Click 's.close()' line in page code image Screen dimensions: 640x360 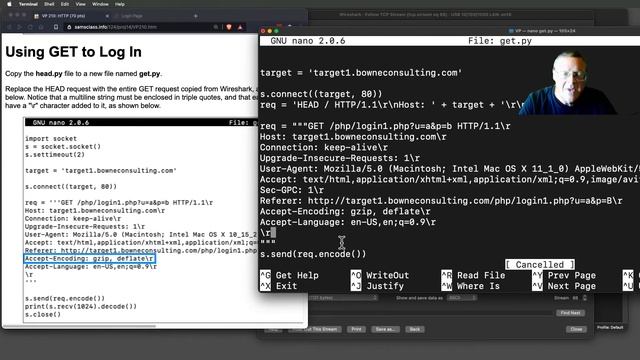(43, 315)
